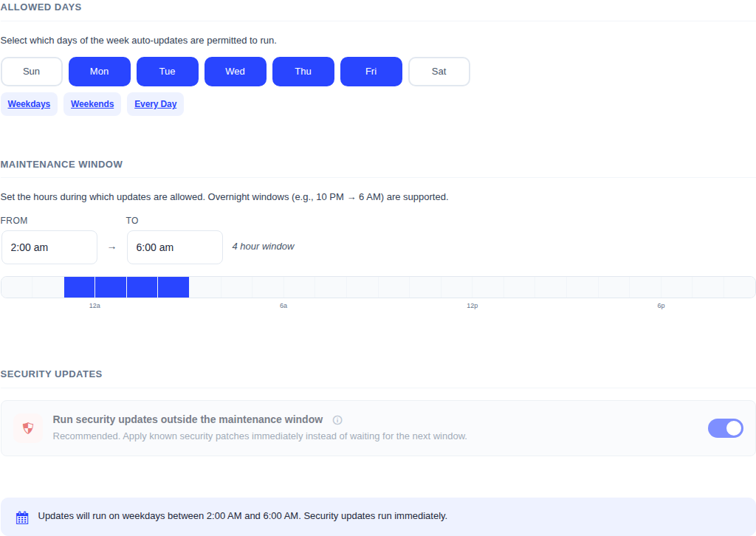Click the red shield icon
756x536 pixels.
[x=28, y=428]
